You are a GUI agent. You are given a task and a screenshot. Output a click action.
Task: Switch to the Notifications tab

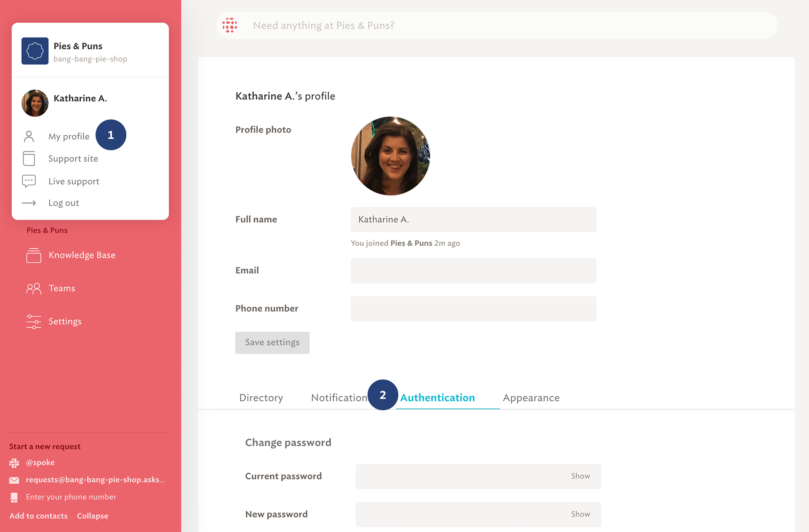(x=339, y=398)
